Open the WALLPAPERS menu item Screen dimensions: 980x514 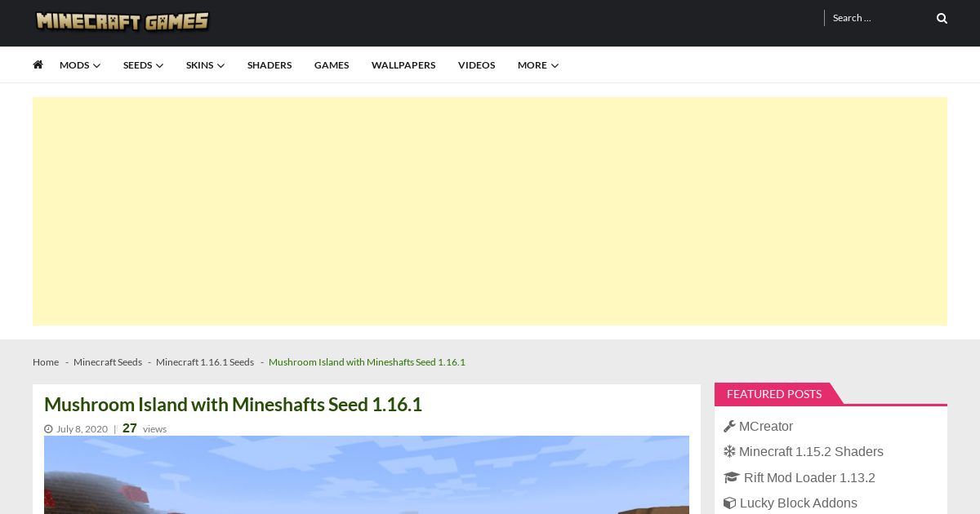[x=403, y=65]
